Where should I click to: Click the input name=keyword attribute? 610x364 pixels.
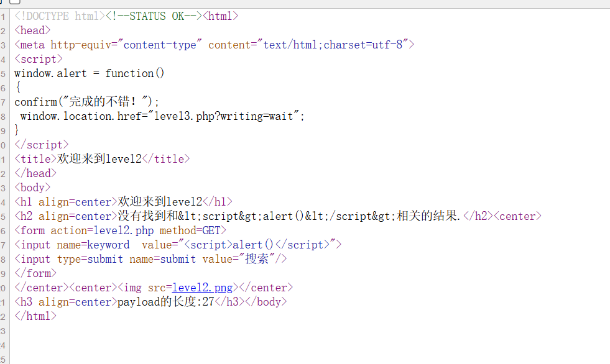click(93, 245)
